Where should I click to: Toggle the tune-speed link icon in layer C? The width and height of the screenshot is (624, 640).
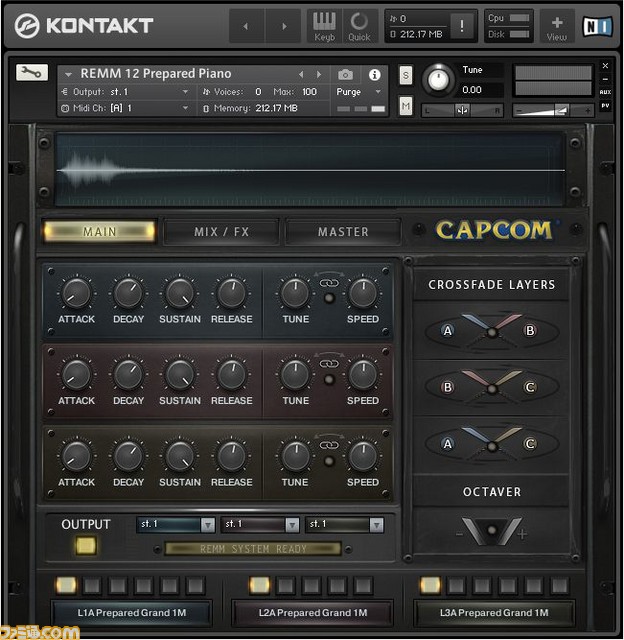pyautogui.click(x=329, y=445)
